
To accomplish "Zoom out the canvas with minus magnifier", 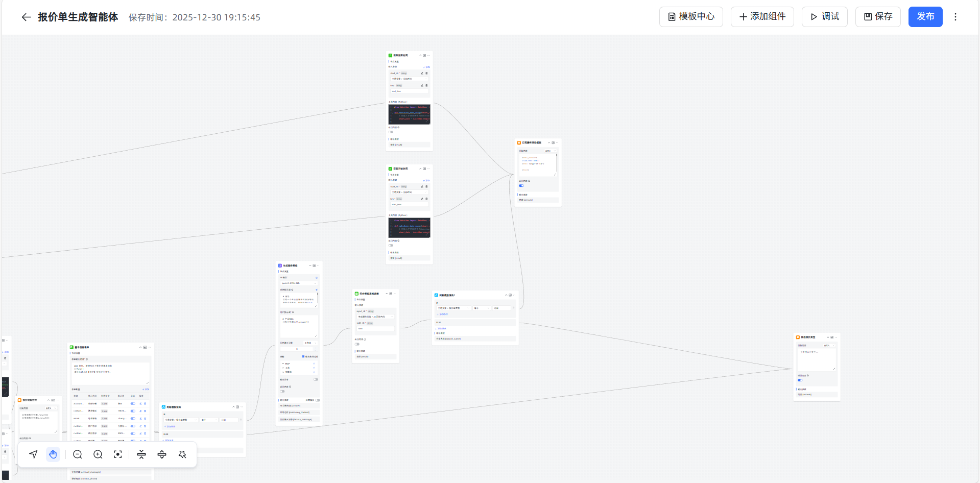I will pyautogui.click(x=78, y=454).
